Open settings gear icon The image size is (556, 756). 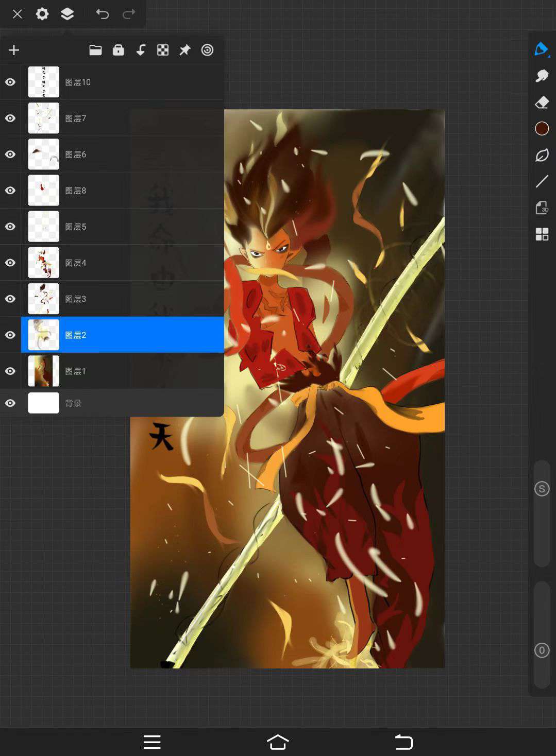(x=42, y=14)
